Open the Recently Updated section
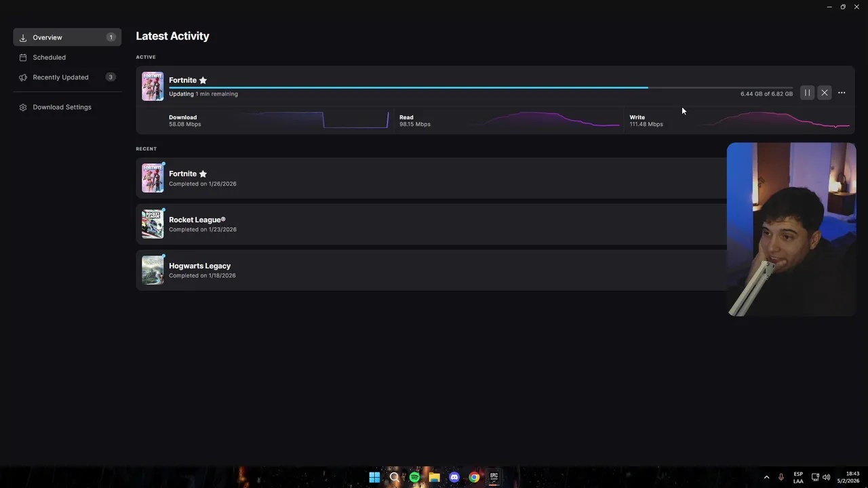Screen dimensions: 868x488 point(67,77)
